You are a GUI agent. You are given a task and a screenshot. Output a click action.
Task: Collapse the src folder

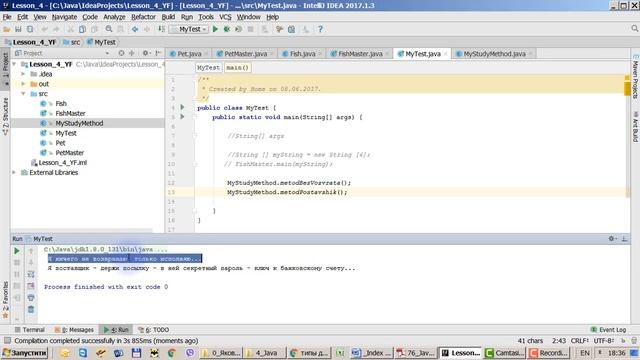(23, 93)
